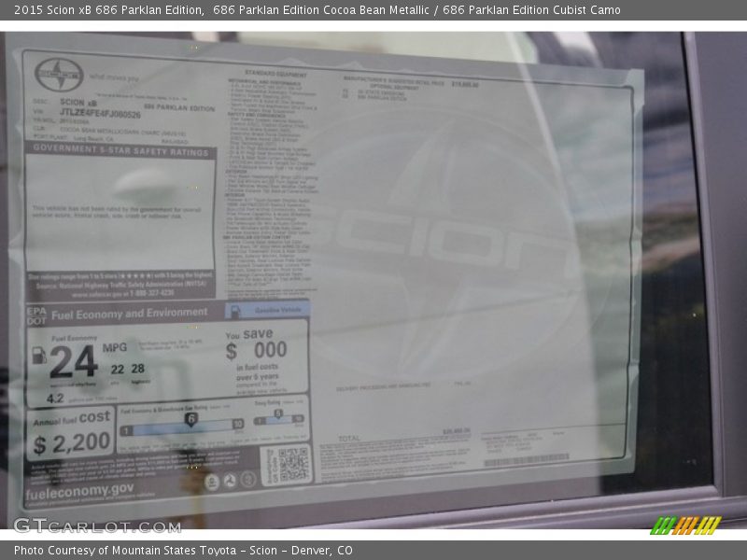Click the QR code on the sticker
Image resolution: width=747 pixels, height=560 pixels.
pyautogui.click(x=293, y=464)
